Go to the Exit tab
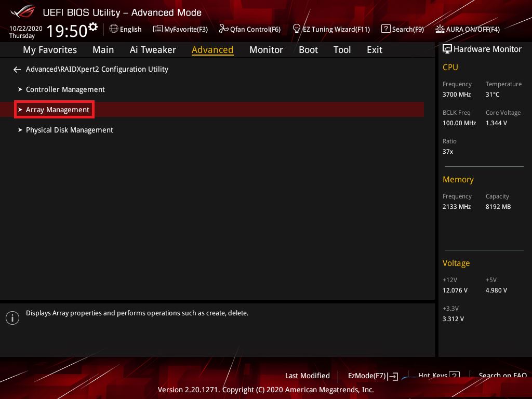The image size is (532, 399). (x=375, y=50)
